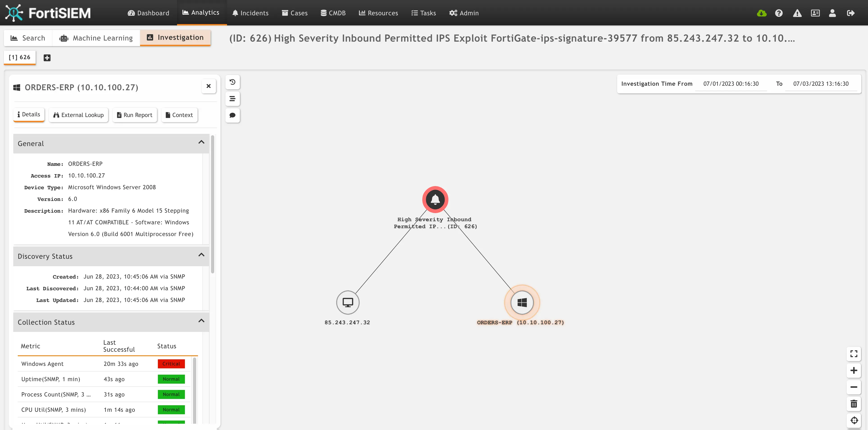
Task: Recenter the graph with crosshair icon
Action: click(854, 420)
